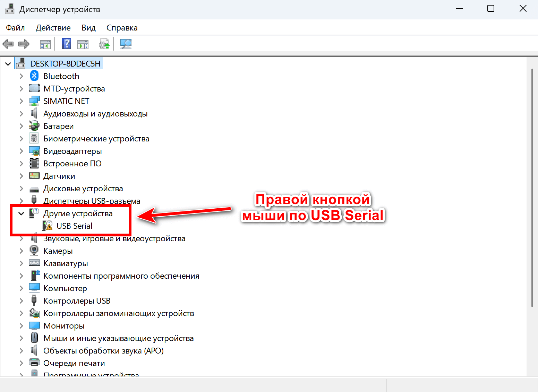Select the USB Serial device
This screenshot has width=538, height=392.
point(74,226)
